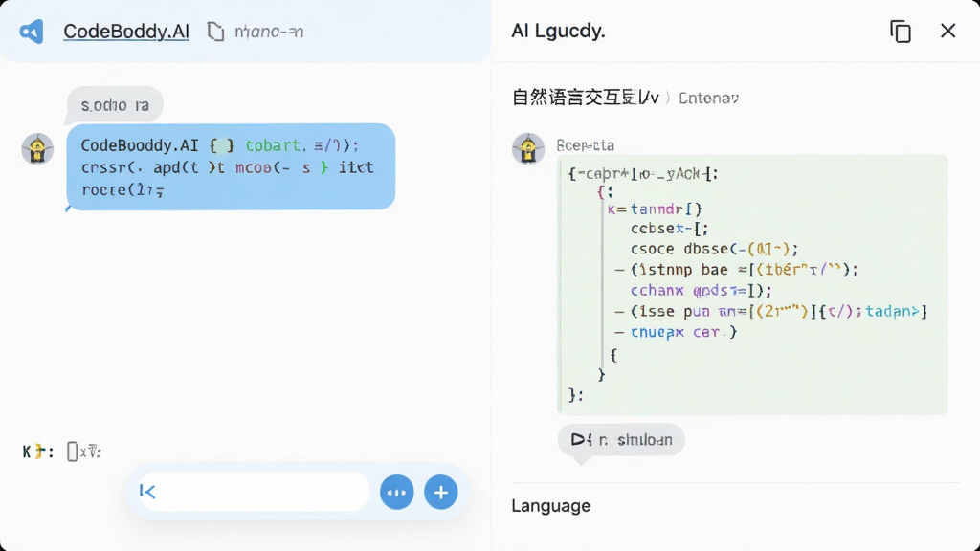The height and width of the screenshot is (551, 980).
Task: Click the Language section label
Action: 550,505
